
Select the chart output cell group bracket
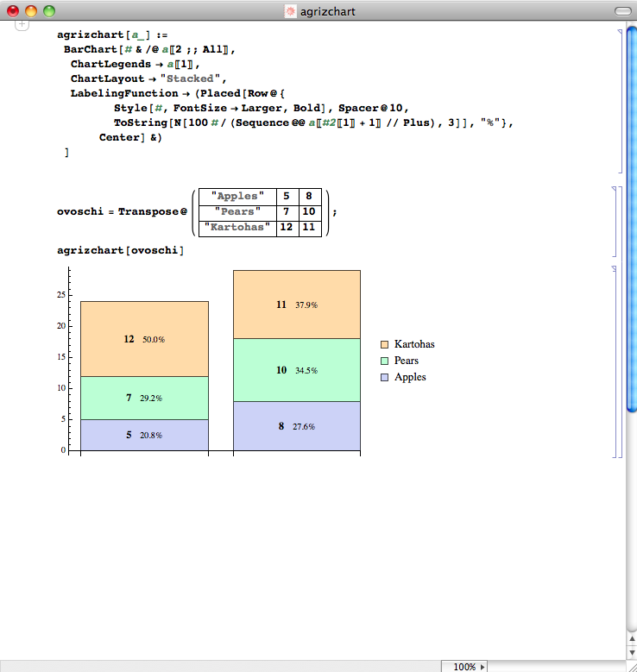tap(618, 361)
